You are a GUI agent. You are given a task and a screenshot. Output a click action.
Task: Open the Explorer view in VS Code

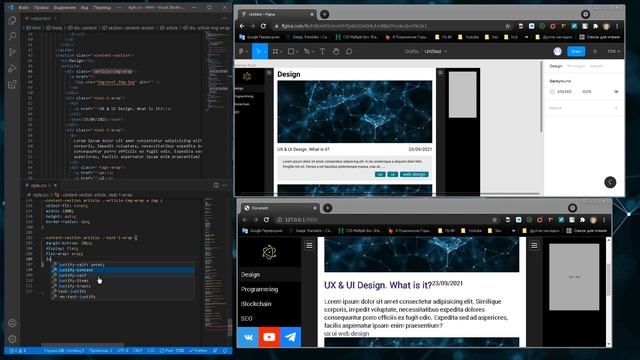click(x=12, y=20)
